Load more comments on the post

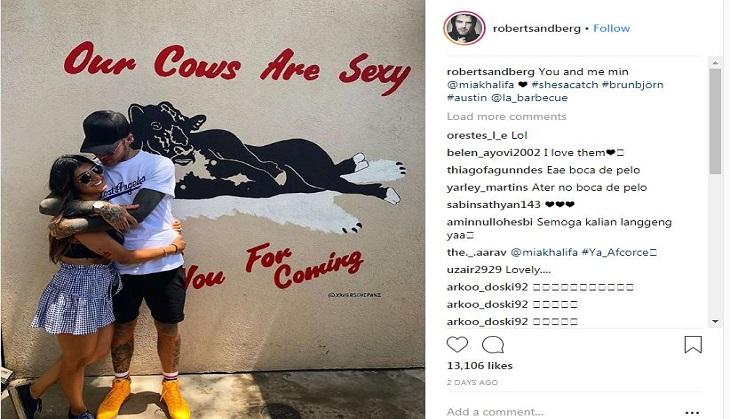507,116
